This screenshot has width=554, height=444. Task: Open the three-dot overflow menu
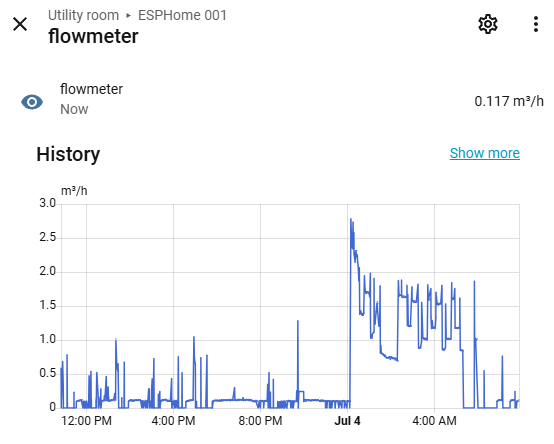536,24
